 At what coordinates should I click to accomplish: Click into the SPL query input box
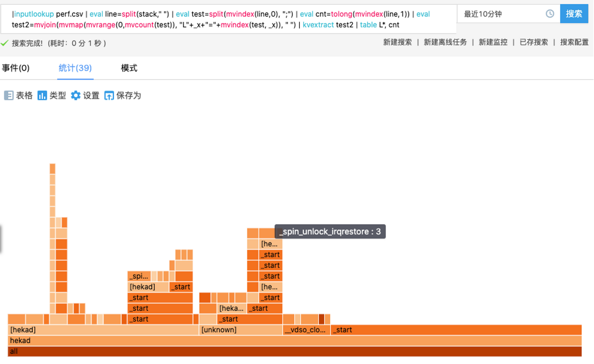[x=228, y=19]
